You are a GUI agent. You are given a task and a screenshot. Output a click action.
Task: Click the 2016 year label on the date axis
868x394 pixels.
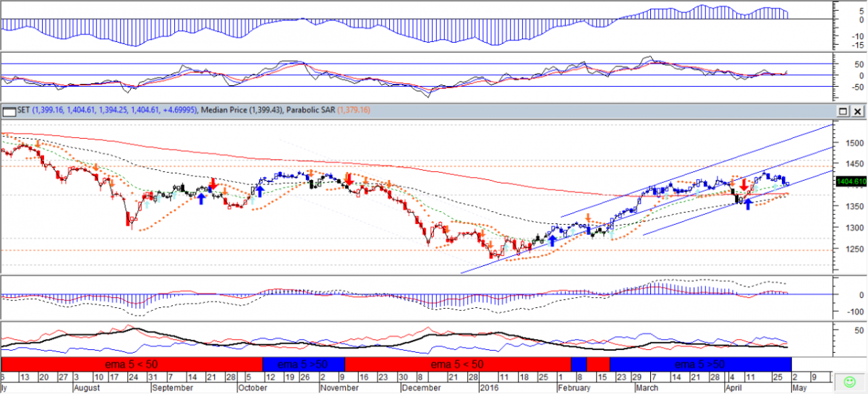click(x=490, y=388)
